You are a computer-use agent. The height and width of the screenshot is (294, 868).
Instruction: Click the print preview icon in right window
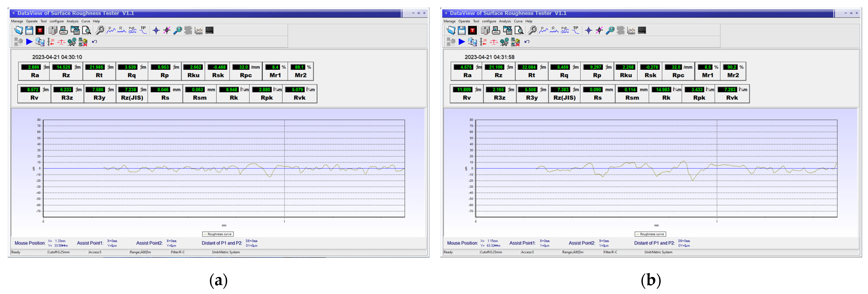[x=519, y=30]
